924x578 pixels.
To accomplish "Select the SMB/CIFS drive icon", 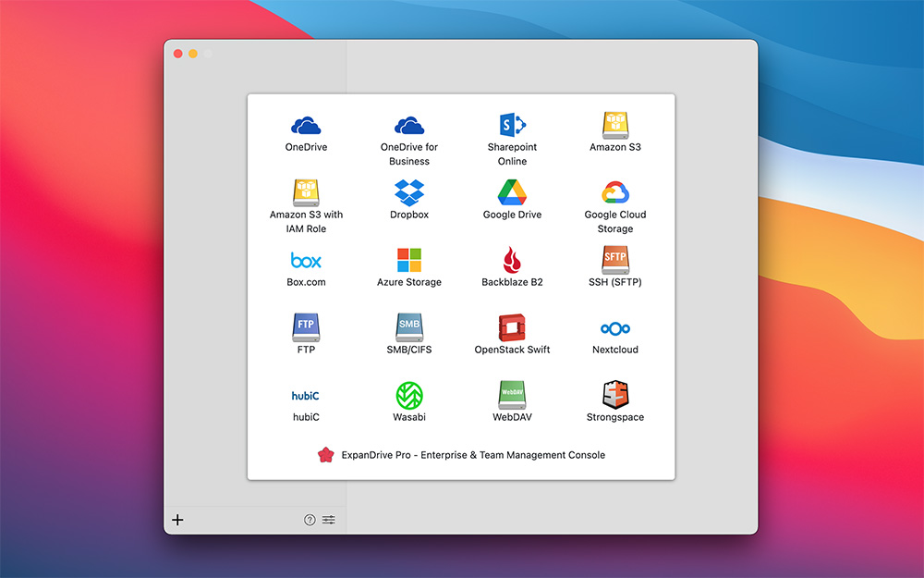I will pyautogui.click(x=409, y=327).
